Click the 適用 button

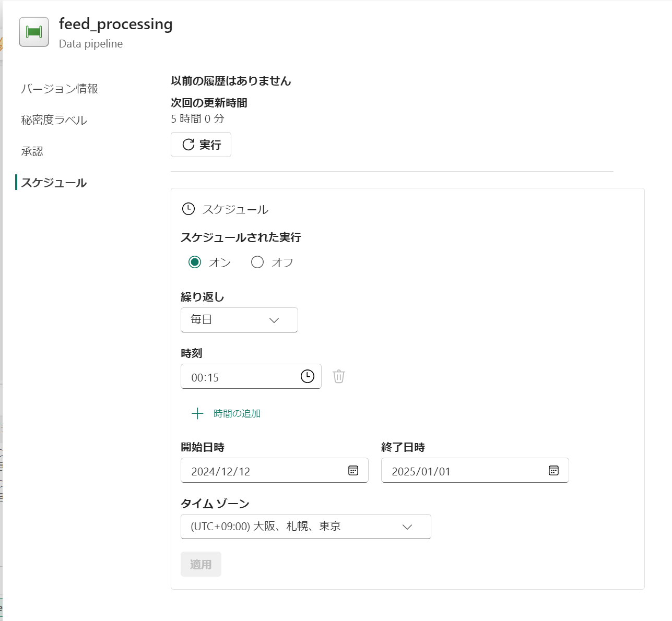(x=201, y=564)
